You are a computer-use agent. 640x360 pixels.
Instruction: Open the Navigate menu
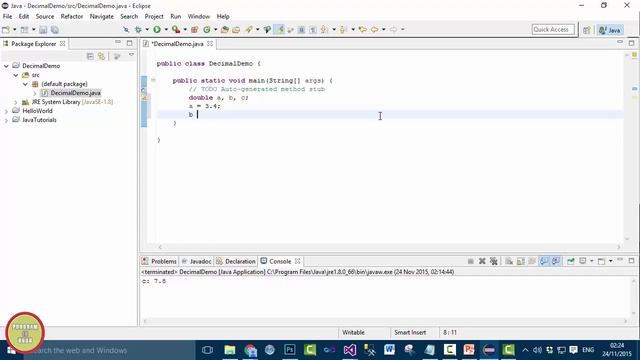point(102,16)
